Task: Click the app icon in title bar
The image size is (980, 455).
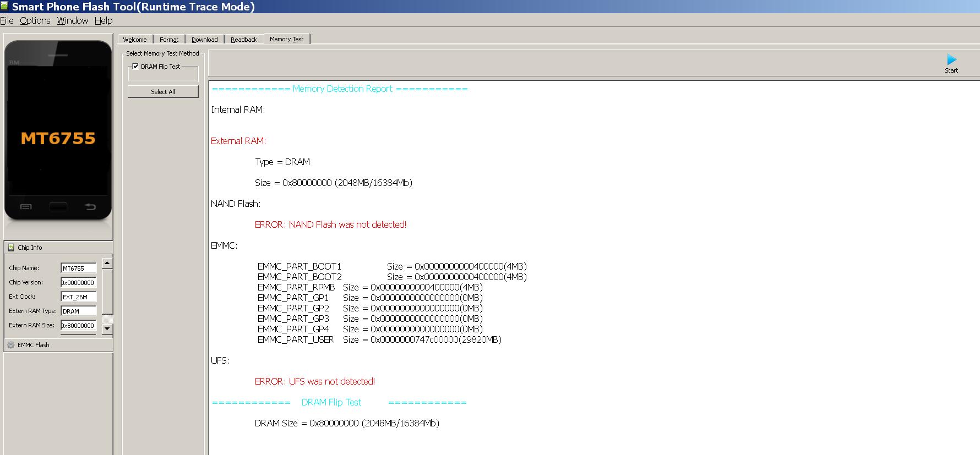Action: tap(4, 6)
